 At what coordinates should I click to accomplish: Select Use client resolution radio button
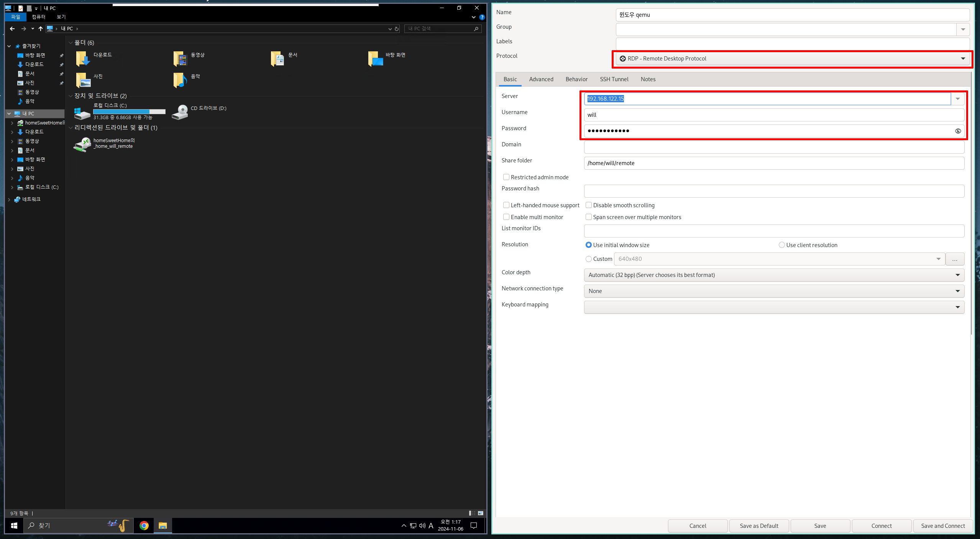[x=781, y=245]
